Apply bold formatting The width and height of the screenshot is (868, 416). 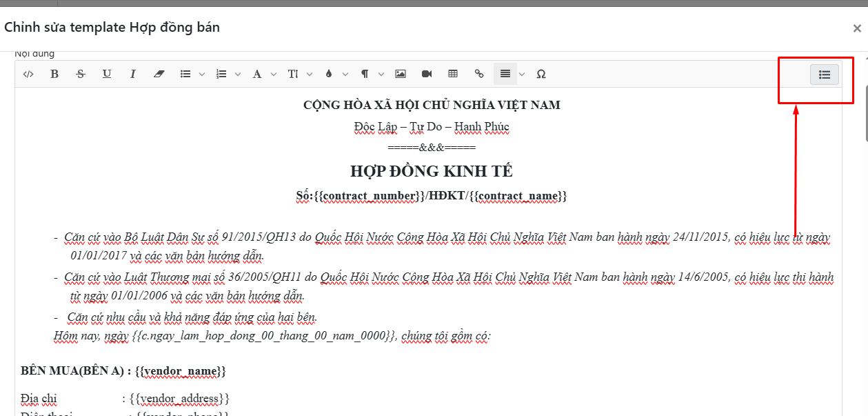click(x=54, y=74)
